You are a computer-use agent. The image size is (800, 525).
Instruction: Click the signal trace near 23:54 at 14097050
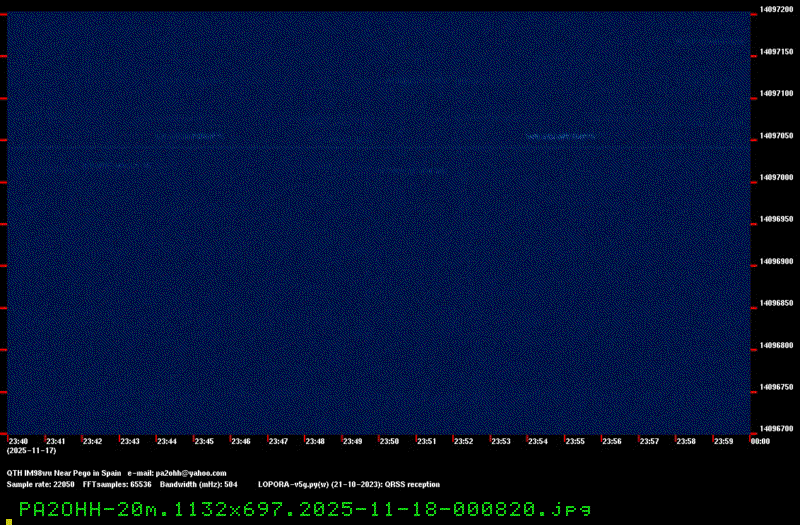pyautogui.click(x=561, y=137)
